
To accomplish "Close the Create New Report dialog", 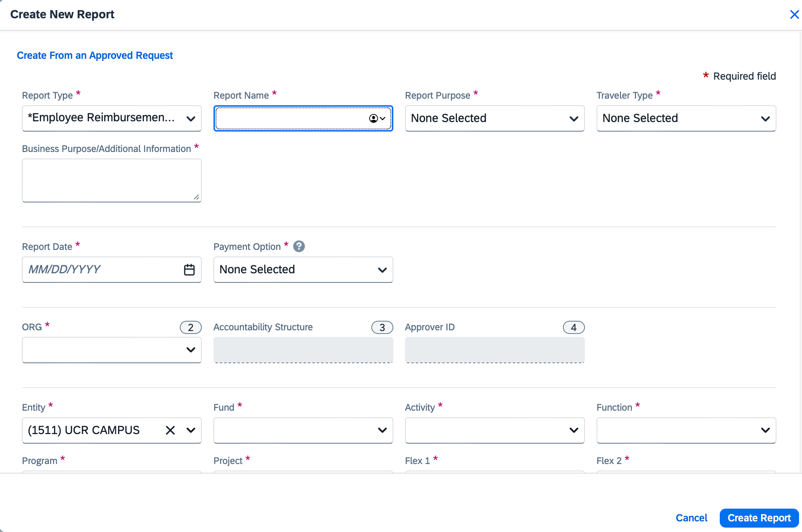I will (794, 15).
